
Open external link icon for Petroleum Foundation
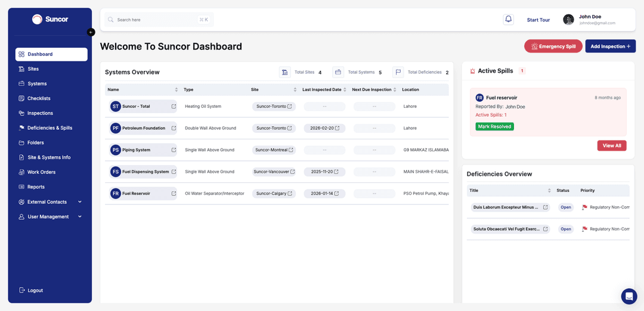[x=174, y=128]
